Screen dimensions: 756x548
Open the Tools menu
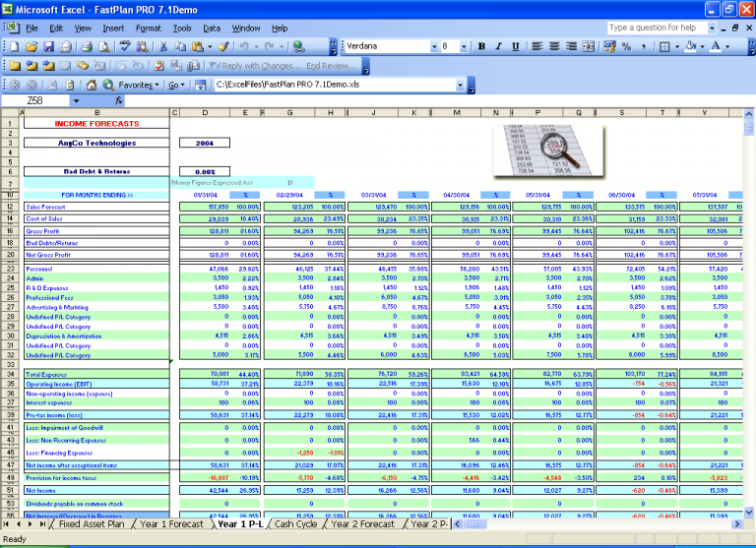coord(182,29)
